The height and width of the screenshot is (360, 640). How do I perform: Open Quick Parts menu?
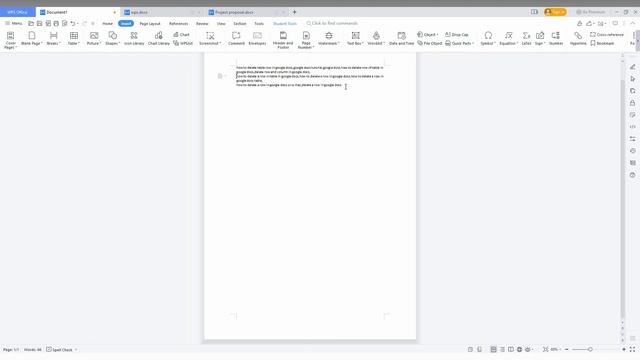[x=460, y=43]
